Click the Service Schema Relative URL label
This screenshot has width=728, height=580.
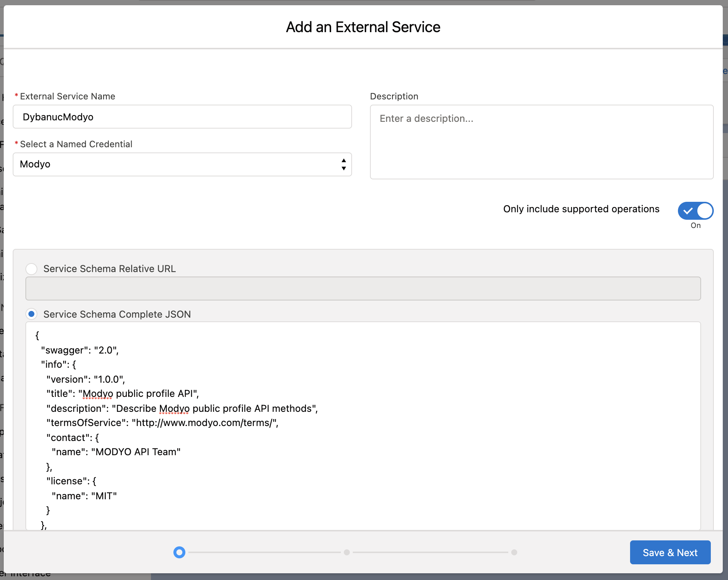tap(109, 269)
